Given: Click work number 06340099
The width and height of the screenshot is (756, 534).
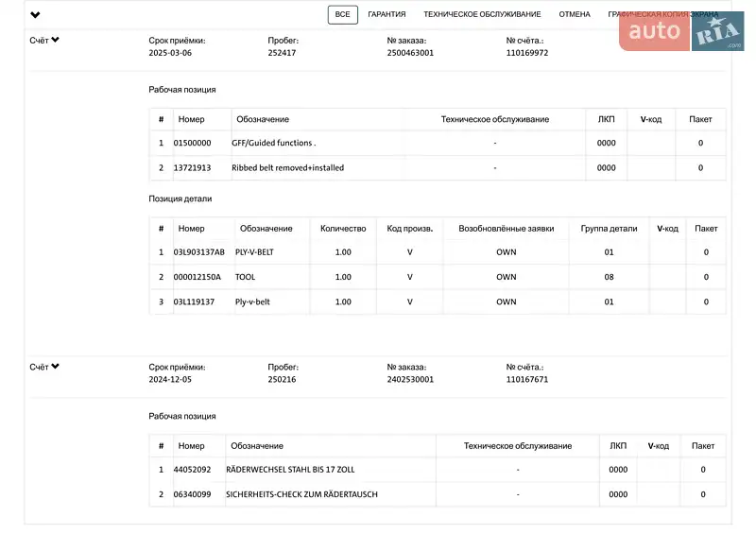Looking at the screenshot, I should (192, 494).
